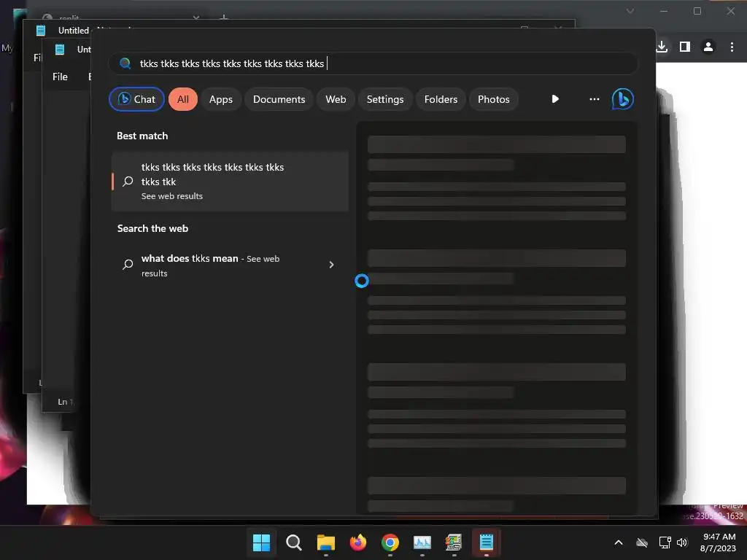The width and height of the screenshot is (747, 560).
Task: Filter search results by Apps
Action: click(220, 99)
